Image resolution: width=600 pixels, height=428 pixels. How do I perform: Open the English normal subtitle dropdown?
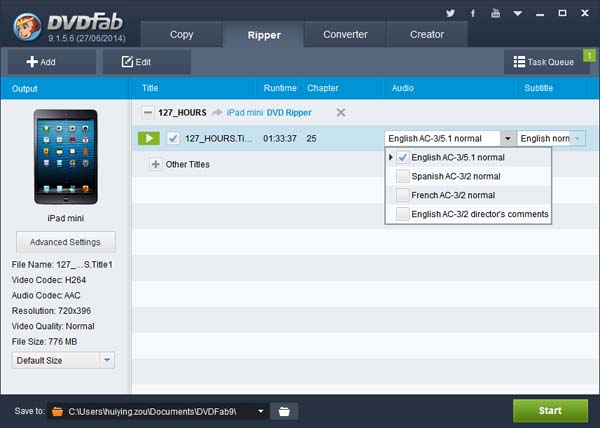pyautogui.click(x=551, y=138)
